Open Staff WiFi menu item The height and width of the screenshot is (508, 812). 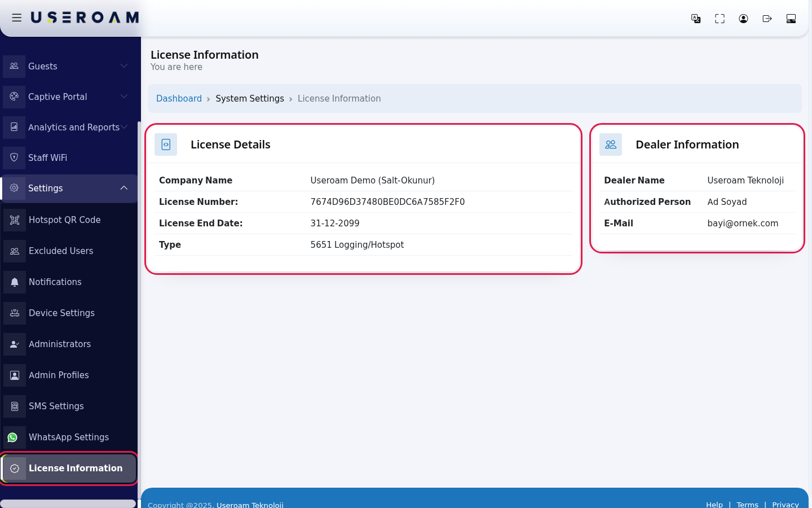tap(69, 157)
